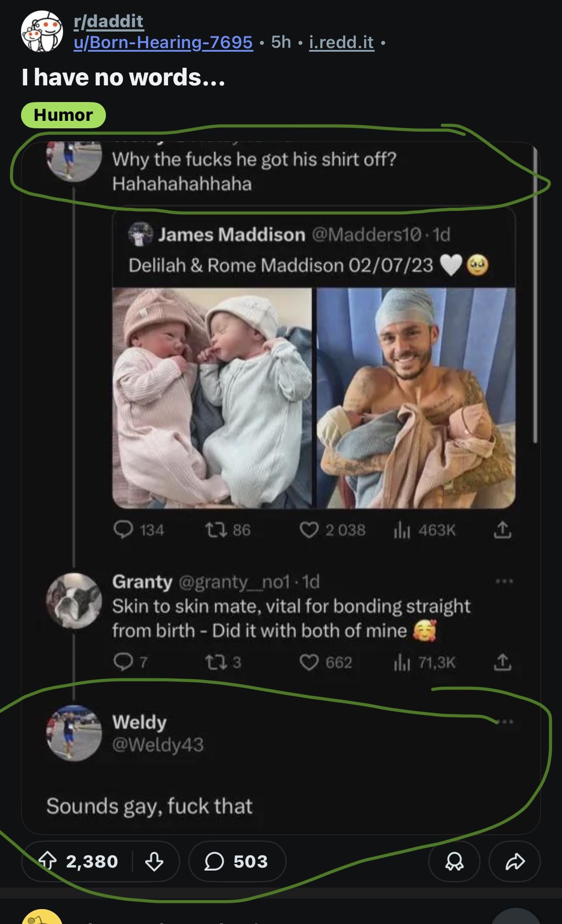Click the r/daddit subreddit avatar
Screen dimensions: 562x924
coord(42,32)
